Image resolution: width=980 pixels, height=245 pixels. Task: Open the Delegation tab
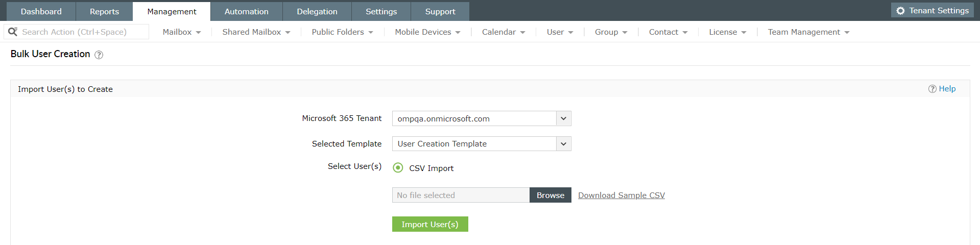317,11
